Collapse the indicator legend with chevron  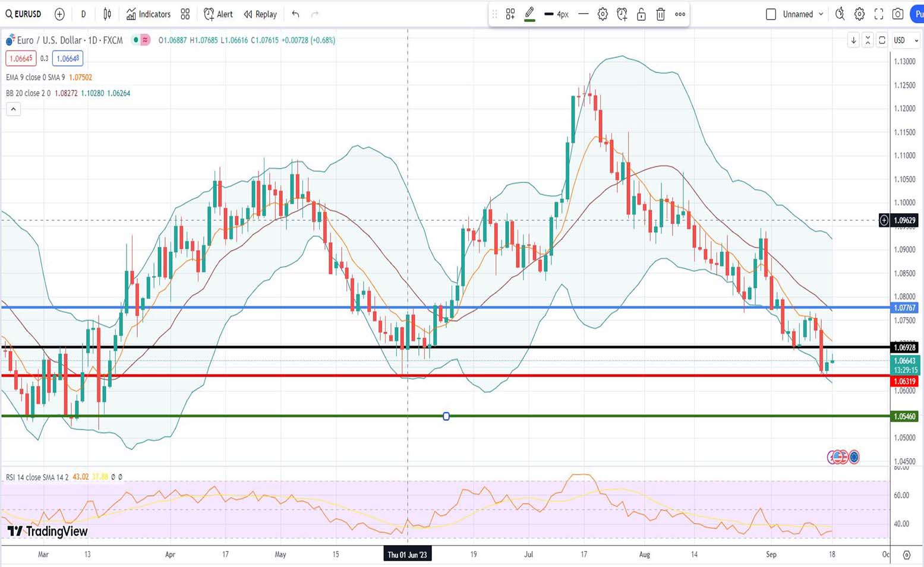pyautogui.click(x=13, y=109)
